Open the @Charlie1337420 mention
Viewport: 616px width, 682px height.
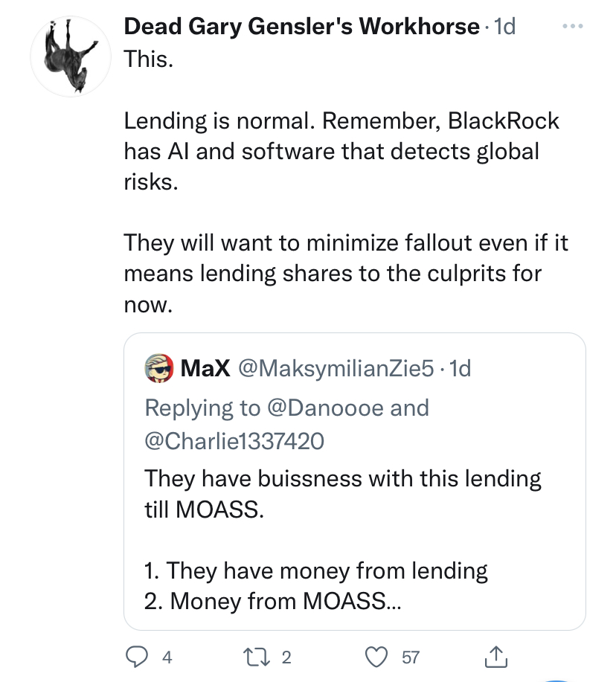234,441
